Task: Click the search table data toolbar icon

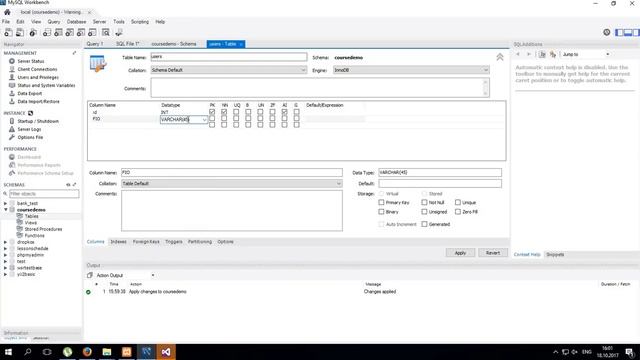Action: coord(106,33)
